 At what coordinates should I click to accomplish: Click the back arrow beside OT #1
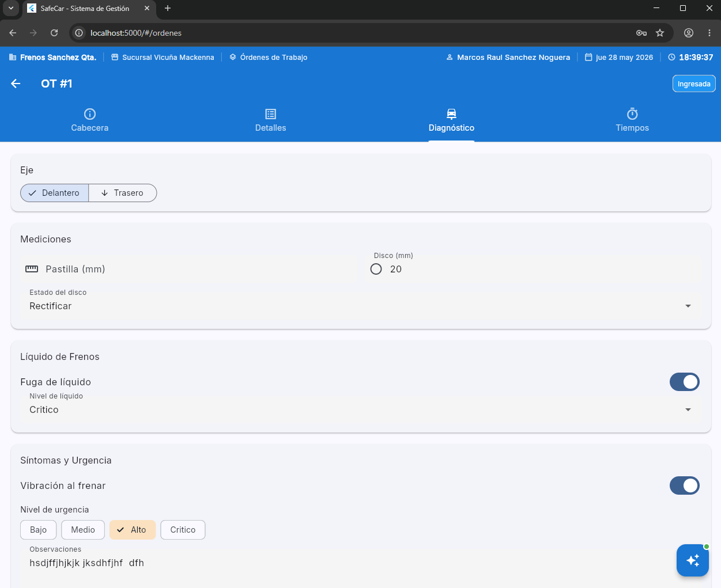[16, 84]
